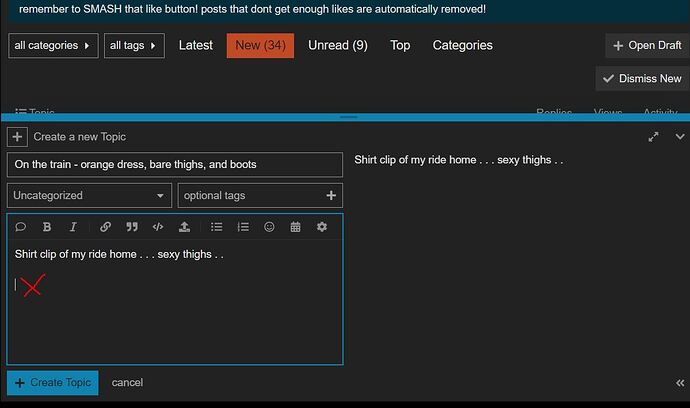This screenshot has height=408, width=690.
Task: Minimize the composer with the down chevron
Action: coord(680,137)
